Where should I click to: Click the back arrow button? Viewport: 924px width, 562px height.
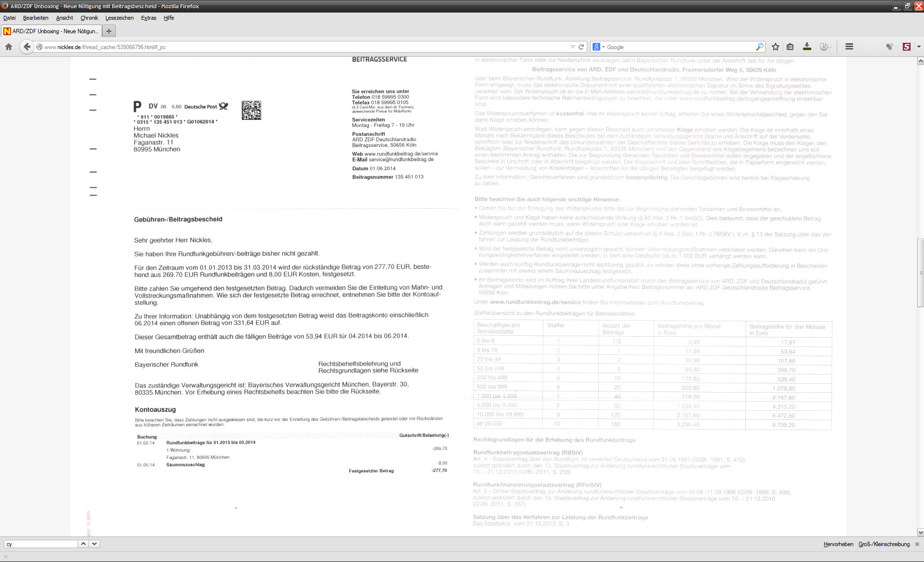pos(27,47)
